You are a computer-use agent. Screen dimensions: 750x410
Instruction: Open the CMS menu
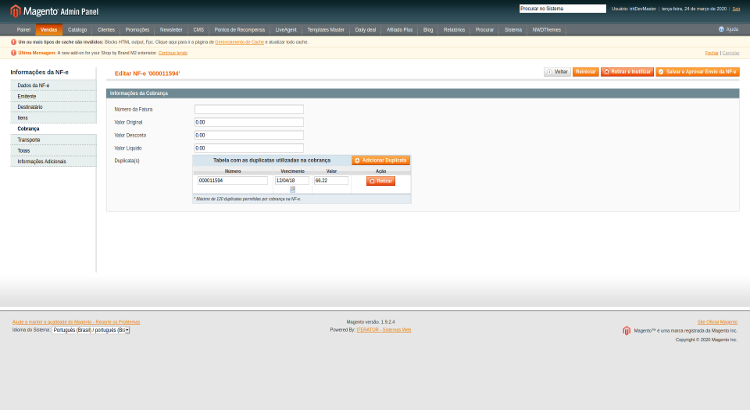[x=199, y=30]
